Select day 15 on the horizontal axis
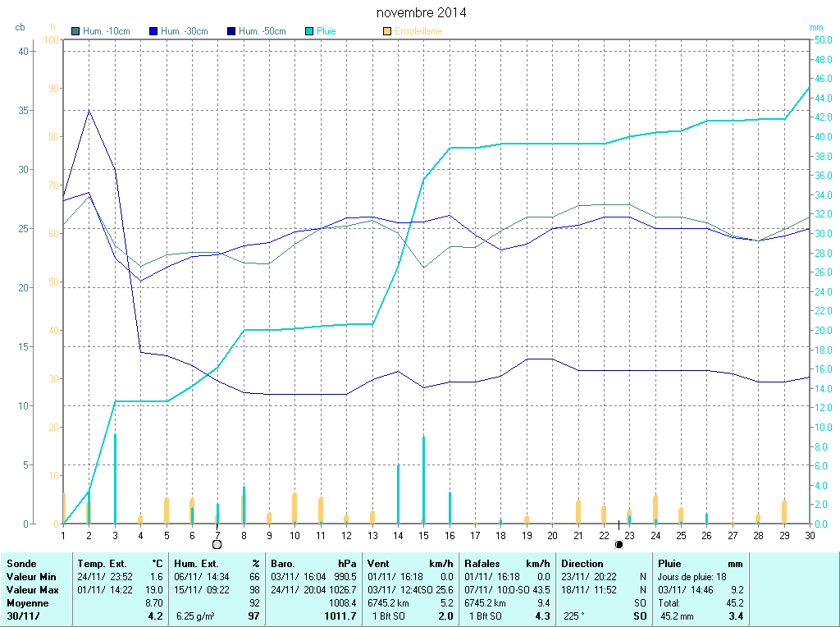This screenshot has height=627, width=840. 423,534
